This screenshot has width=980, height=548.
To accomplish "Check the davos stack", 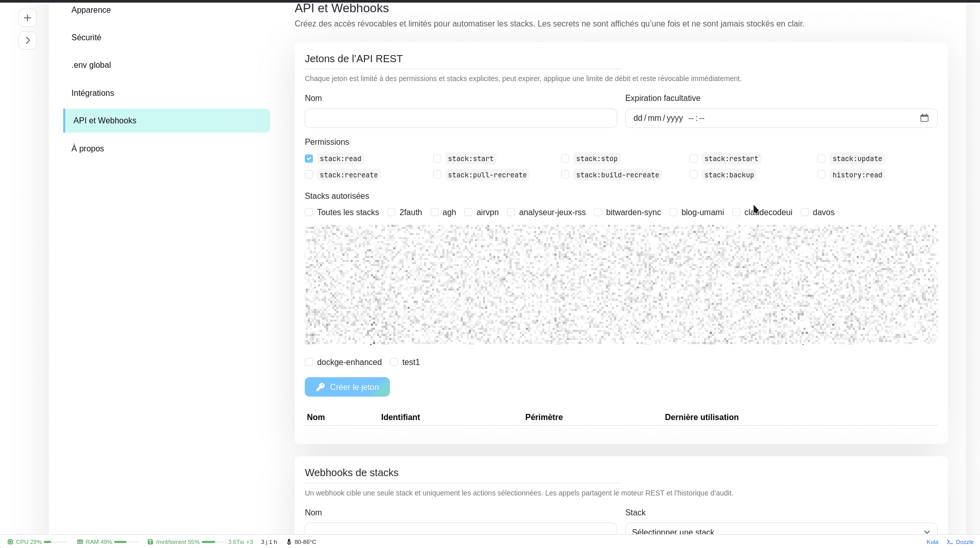I will [x=805, y=212].
